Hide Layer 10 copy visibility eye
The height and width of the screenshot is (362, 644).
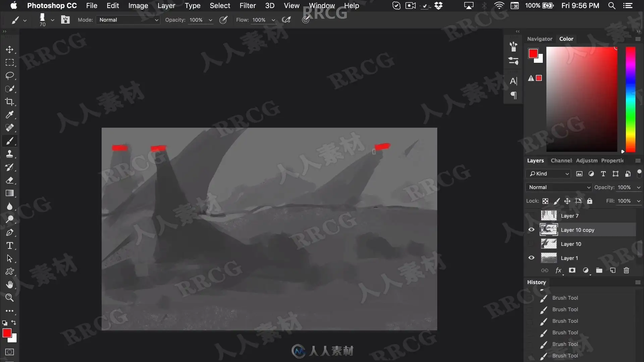(x=531, y=230)
